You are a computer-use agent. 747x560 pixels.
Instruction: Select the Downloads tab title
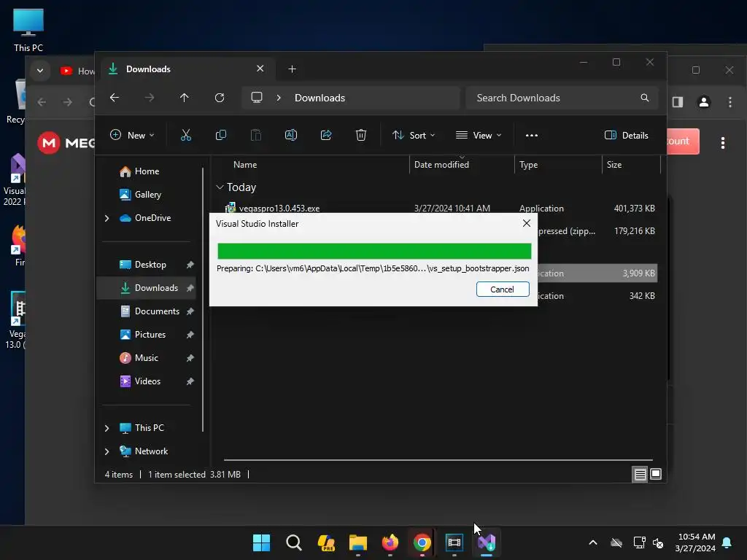pos(148,69)
